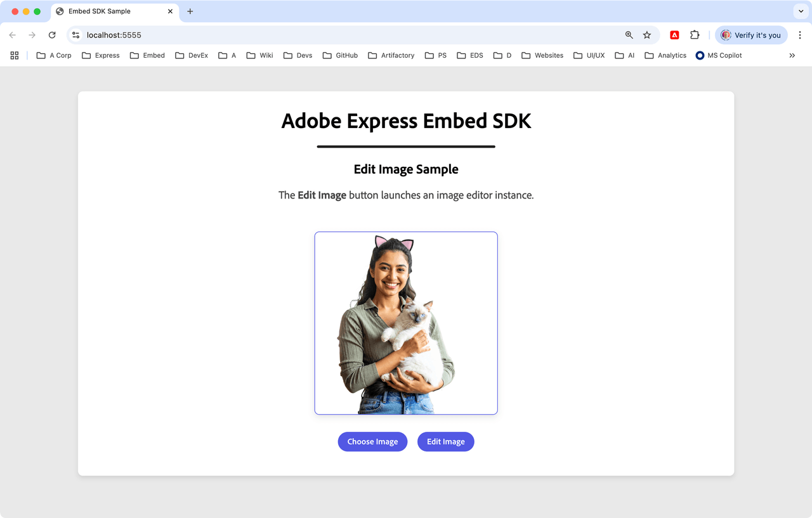Open the Extensions puzzle icon
The image size is (812, 518).
click(x=695, y=36)
